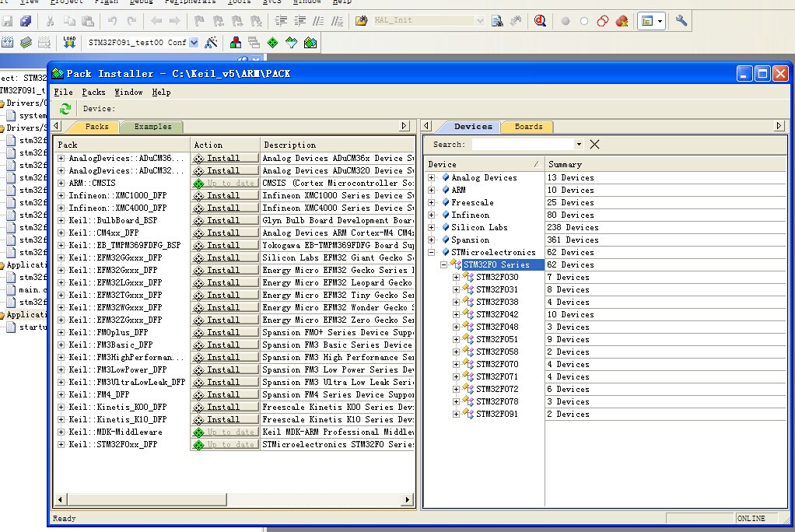
Task: Click the Manage Project Items icon
Action: click(235, 43)
